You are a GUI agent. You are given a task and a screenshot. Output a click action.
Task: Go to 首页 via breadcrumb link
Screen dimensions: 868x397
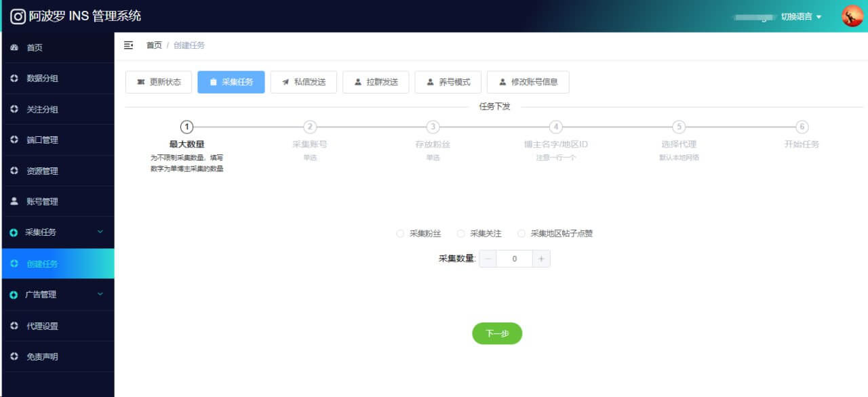pos(154,45)
